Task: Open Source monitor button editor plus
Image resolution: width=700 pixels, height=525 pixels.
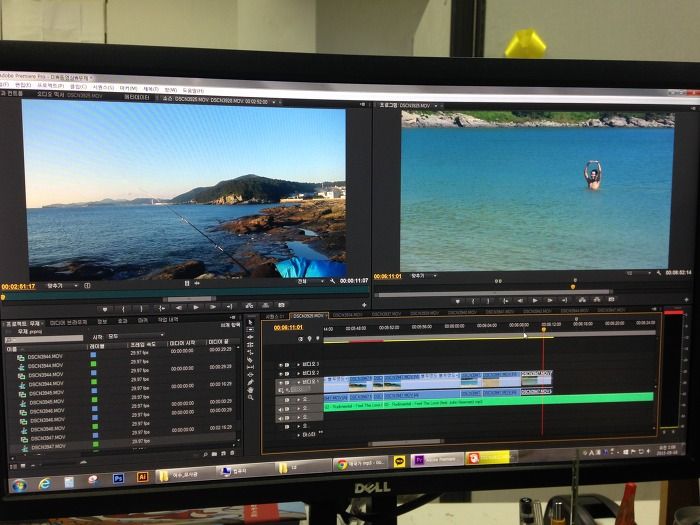Action: pos(364,305)
